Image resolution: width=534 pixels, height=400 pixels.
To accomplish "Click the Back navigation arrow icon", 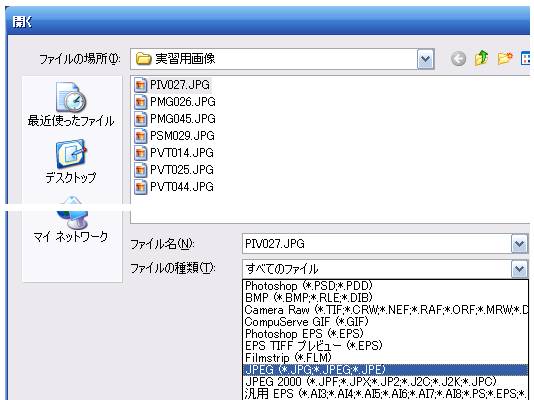I will point(458,59).
